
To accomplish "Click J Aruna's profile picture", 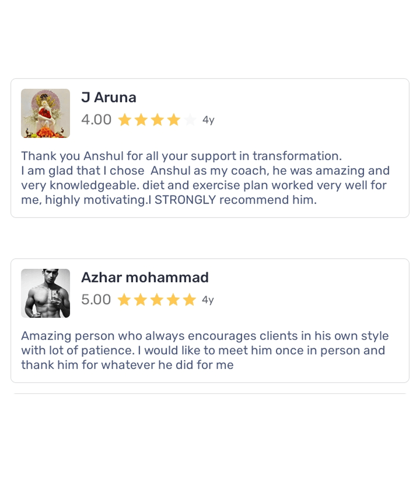I will 45,113.
